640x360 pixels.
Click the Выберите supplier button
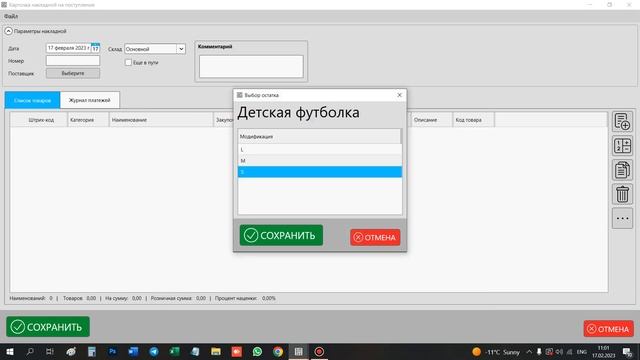(x=73, y=73)
